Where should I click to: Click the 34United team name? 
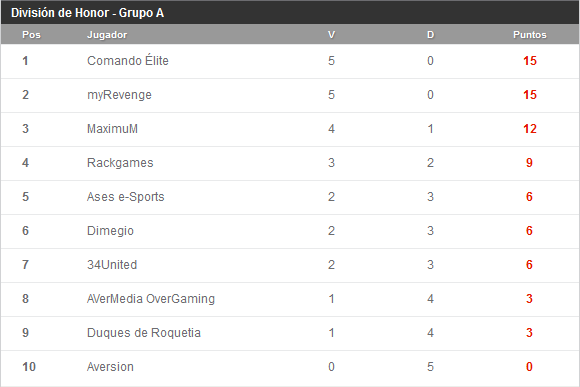tap(112, 265)
